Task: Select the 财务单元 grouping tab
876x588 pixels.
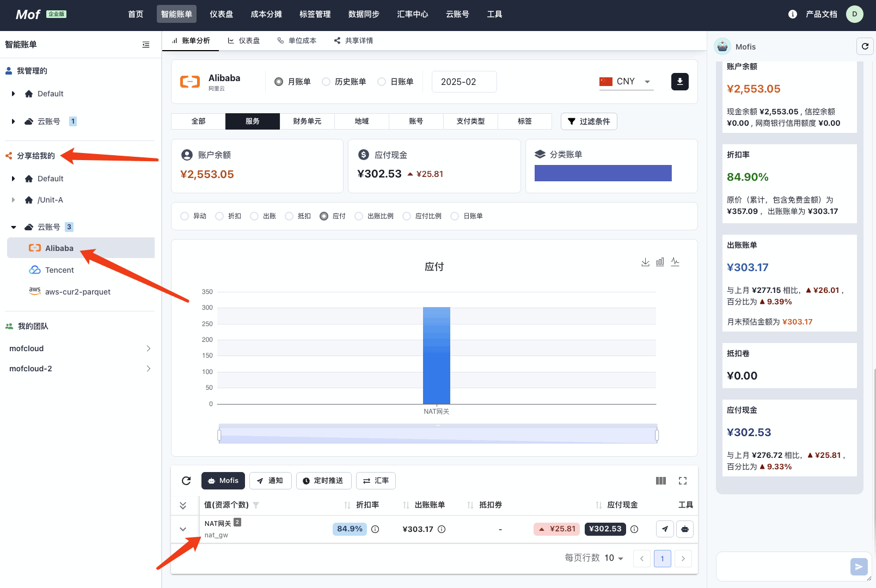Action: [x=307, y=121]
